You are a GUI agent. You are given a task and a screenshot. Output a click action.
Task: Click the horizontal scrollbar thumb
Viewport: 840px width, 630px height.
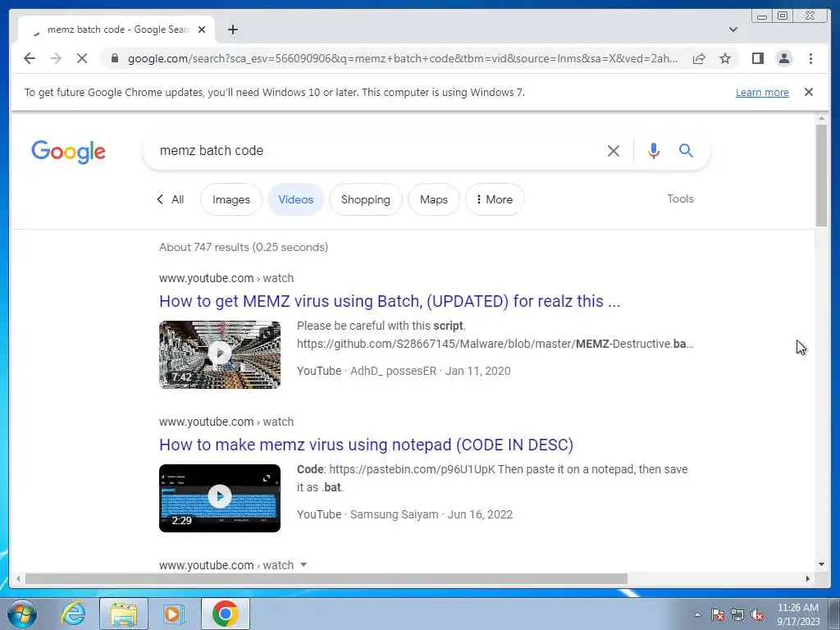click(x=326, y=578)
